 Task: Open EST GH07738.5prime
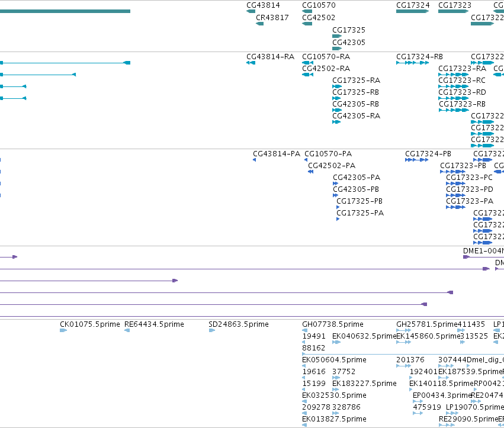pos(333,324)
